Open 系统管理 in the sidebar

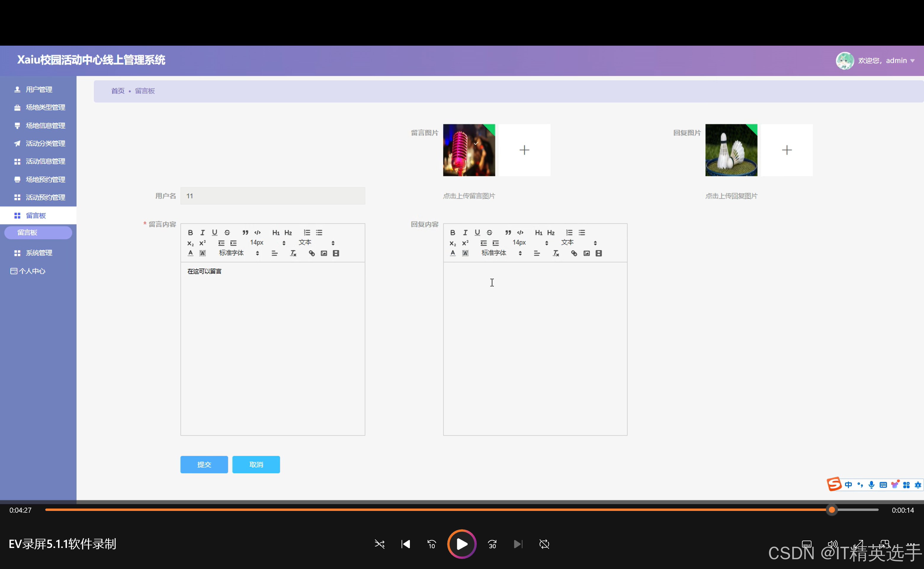[38, 253]
